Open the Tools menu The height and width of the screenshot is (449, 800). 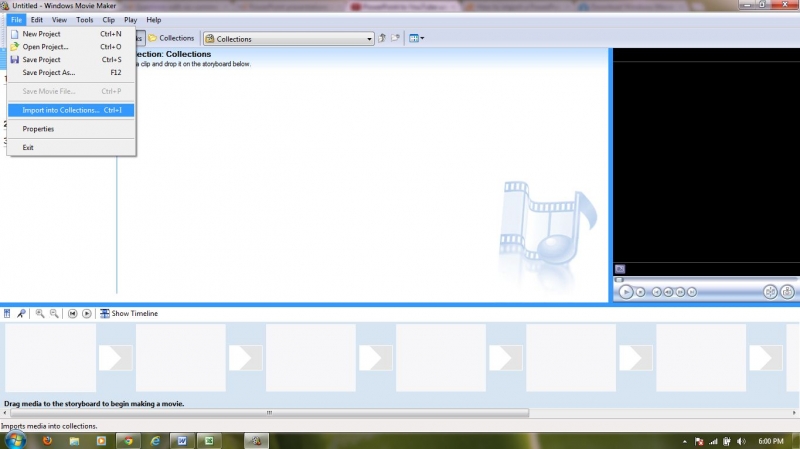point(85,20)
